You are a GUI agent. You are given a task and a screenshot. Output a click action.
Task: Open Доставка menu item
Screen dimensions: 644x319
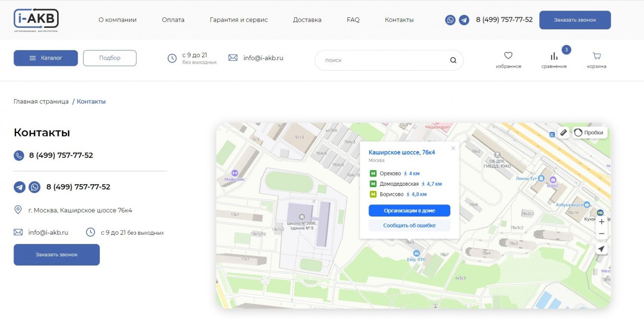[307, 20]
